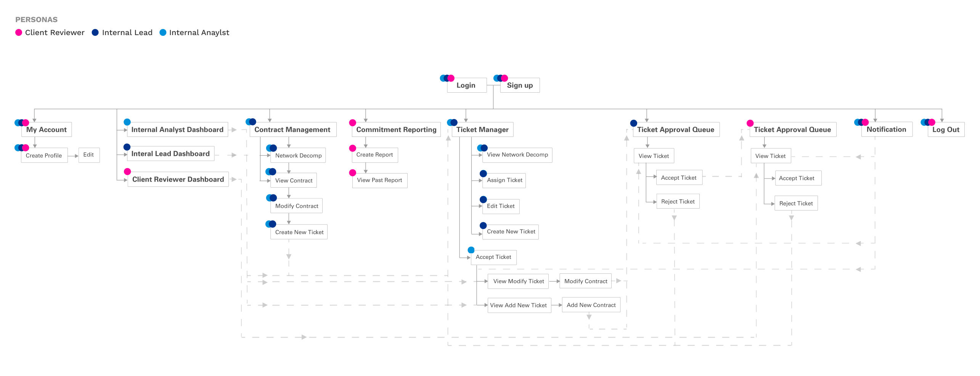
Task: Select Create New Ticket under Ticket Manager
Action: tap(511, 231)
